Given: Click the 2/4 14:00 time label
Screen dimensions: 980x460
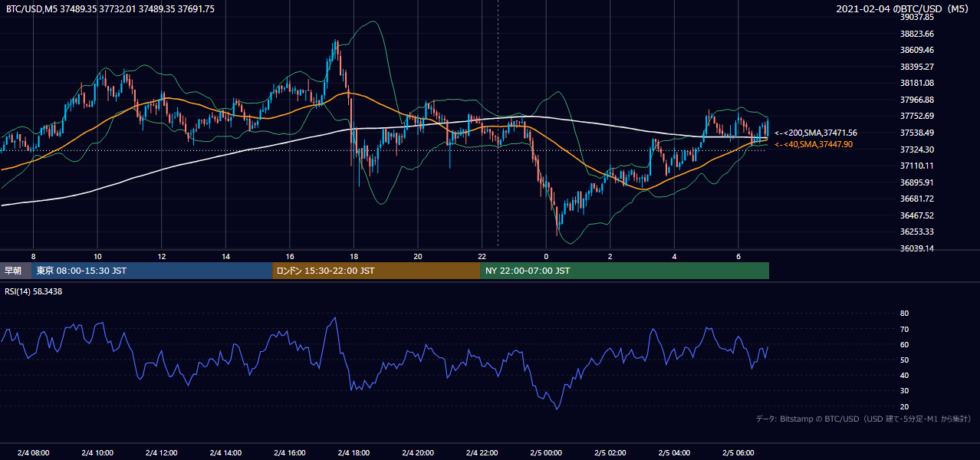Looking at the screenshot, I should (225, 452).
